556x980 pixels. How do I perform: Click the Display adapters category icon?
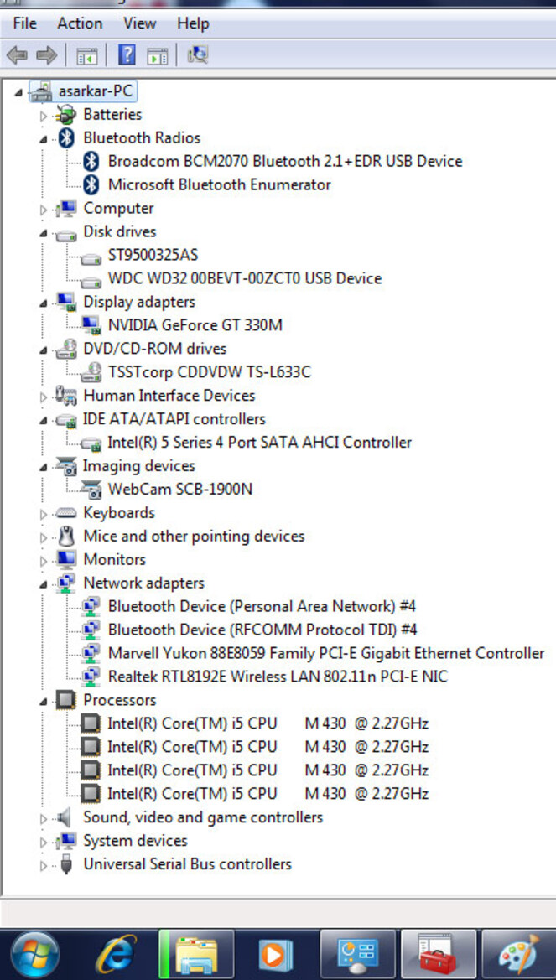pos(66,302)
